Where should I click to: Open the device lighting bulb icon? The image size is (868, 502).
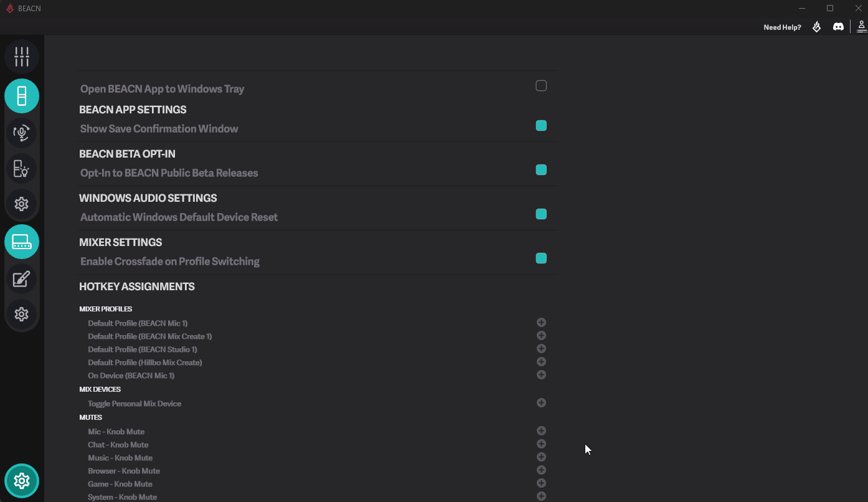[x=22, y=169]
